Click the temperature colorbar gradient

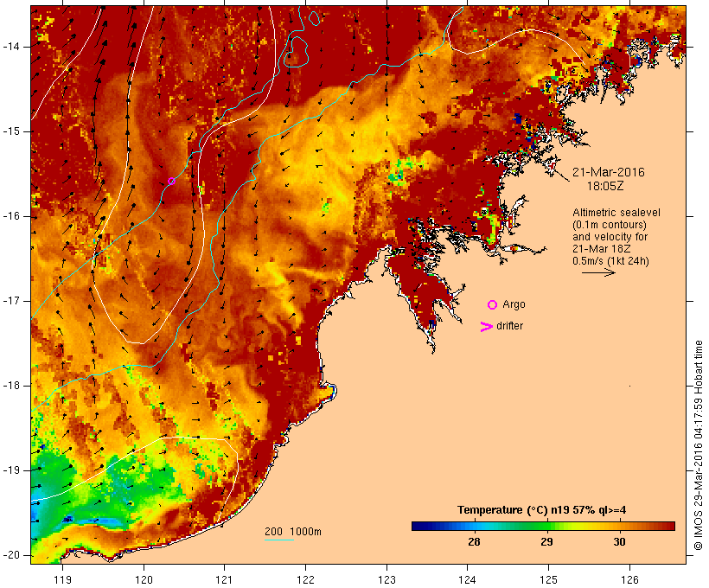coord(543,526)
